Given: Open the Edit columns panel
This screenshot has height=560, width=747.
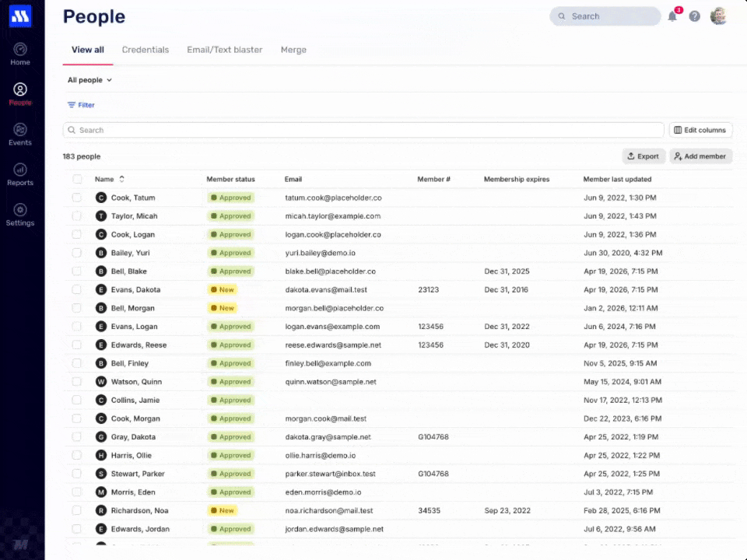Looking at the screenshot, I should coord(700,130).
